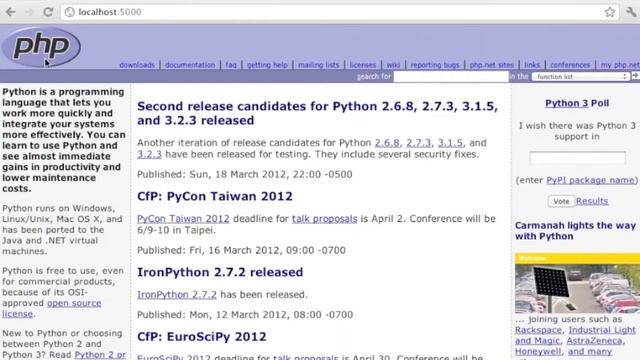Open the PyPI package name link

point(591,180)
